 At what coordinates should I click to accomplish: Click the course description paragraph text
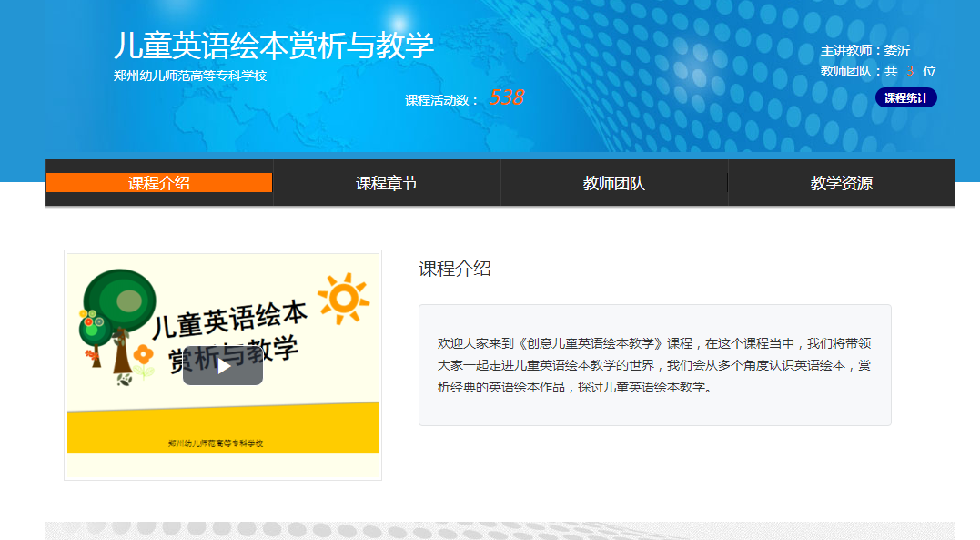click(x=653, y=365)
